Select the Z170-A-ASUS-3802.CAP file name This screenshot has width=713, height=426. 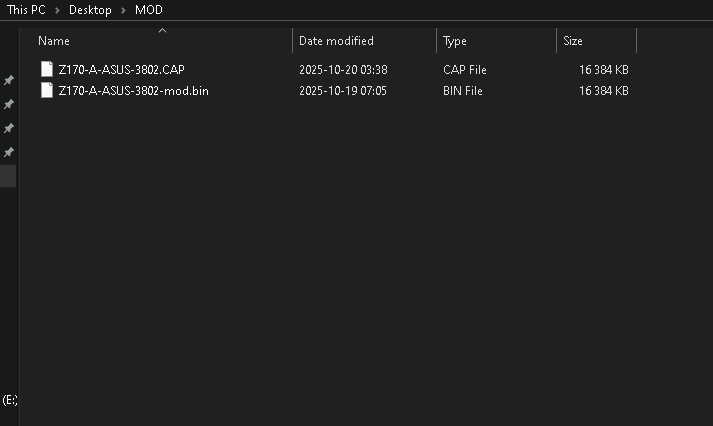121,70
